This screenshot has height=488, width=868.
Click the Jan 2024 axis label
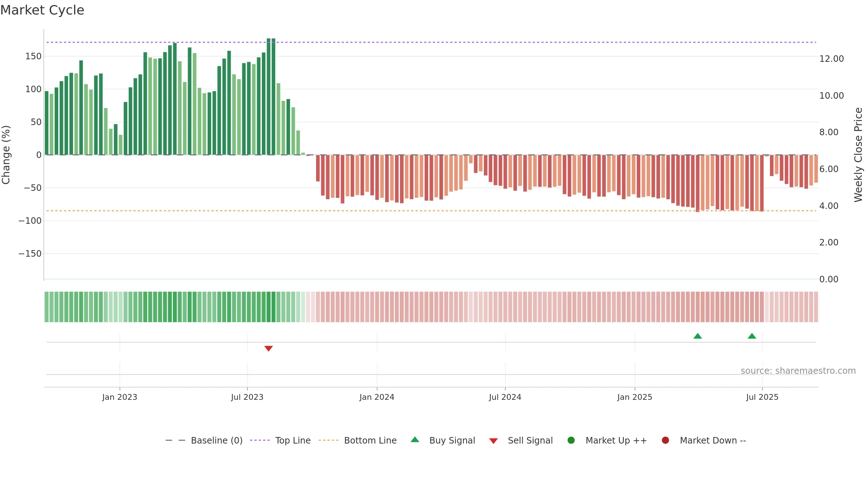tap(377, 397)
